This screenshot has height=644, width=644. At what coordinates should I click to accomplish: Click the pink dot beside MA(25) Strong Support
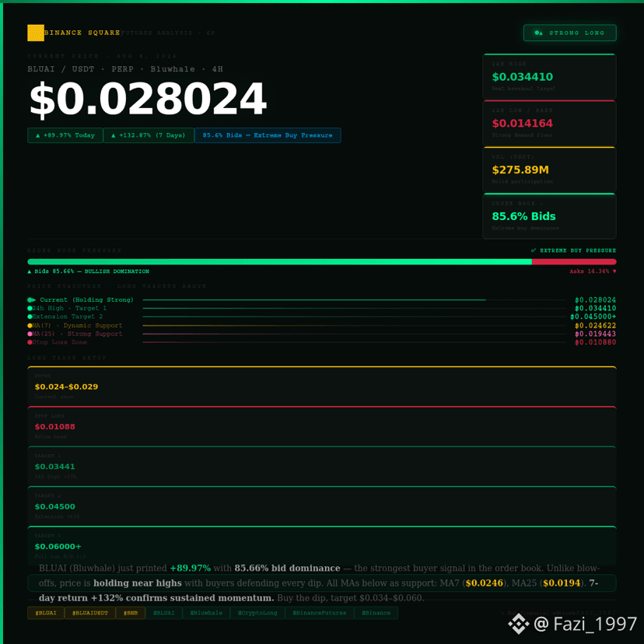pos(30,334)
